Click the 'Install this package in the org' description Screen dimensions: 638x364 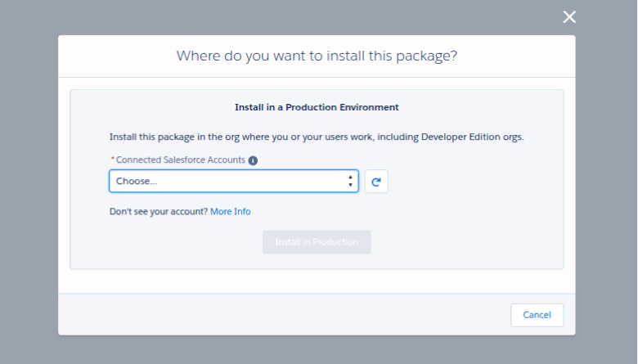[x=317, y=137]
